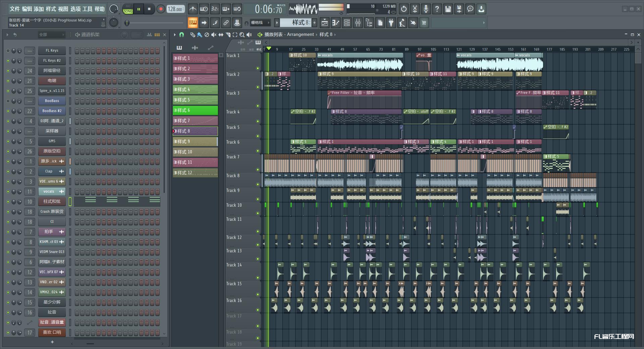The height and width of the screenshot is (349, 644).
Task: Open the playlist window icon
Action: pyautogui.click(x=325, y=23)
